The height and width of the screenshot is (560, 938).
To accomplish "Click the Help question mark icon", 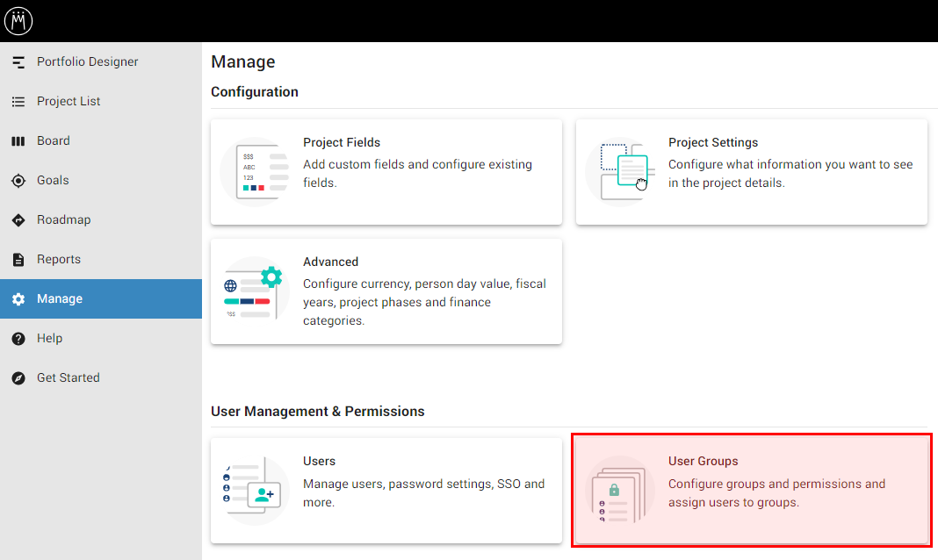I will click(18, 338).
